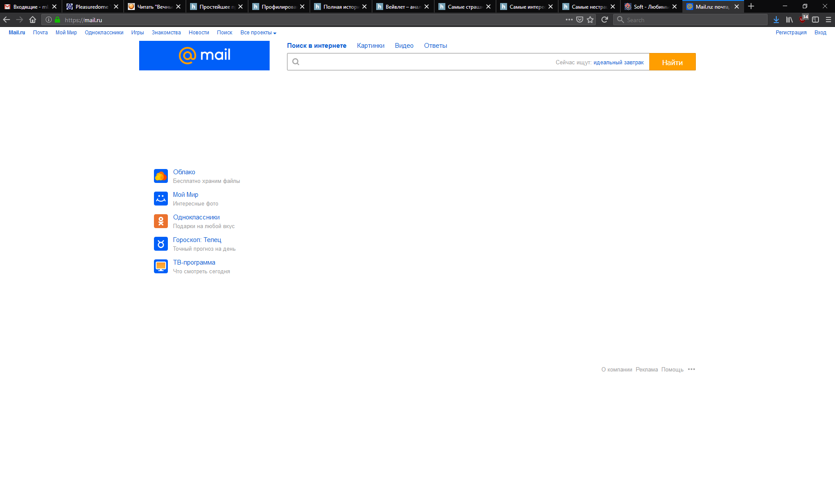Open the Мой Мир smiley icon
835x504 pixels.
pos(160,199)
